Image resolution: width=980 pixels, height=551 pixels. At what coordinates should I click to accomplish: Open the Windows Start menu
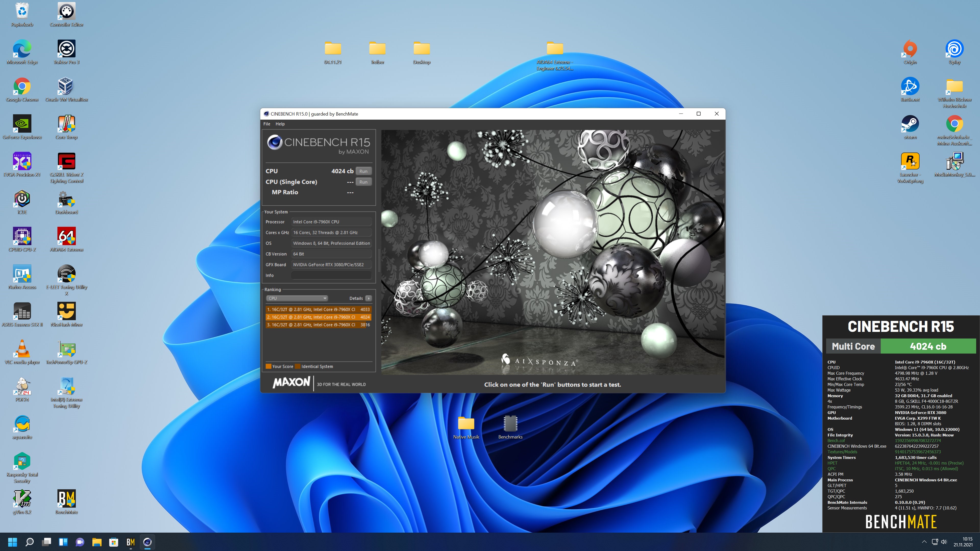pyautogui.click(x=13, y=542)
